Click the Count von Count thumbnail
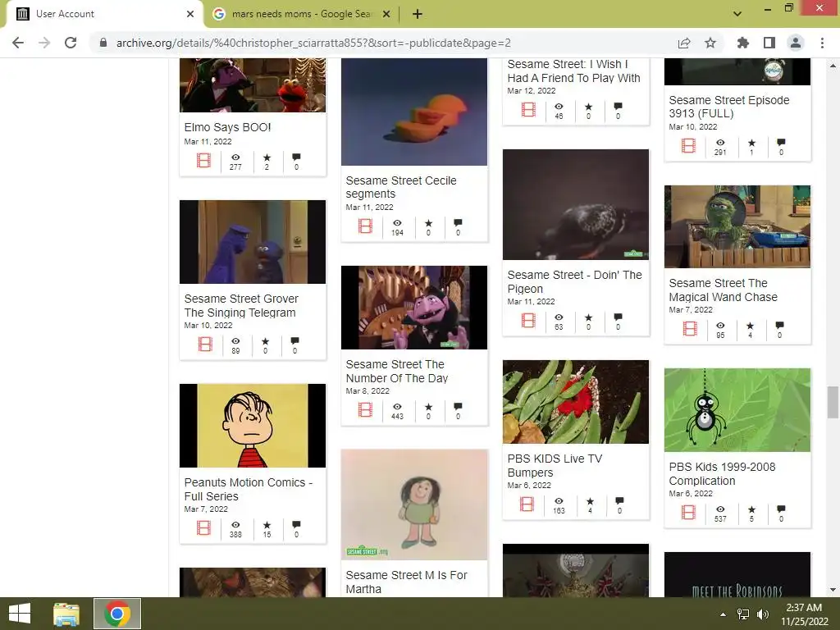The height and width of the screenshot is (630, 840). 414,308
